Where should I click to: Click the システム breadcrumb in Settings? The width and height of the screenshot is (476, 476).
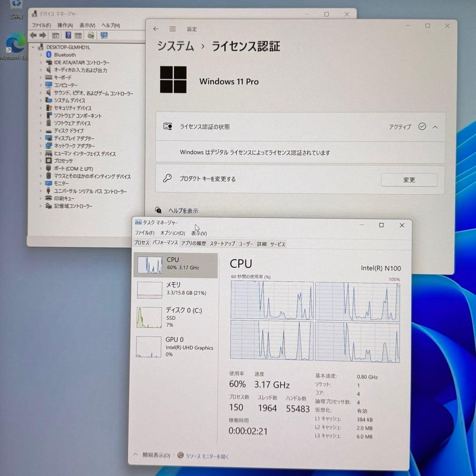click(x=175, y=46)
